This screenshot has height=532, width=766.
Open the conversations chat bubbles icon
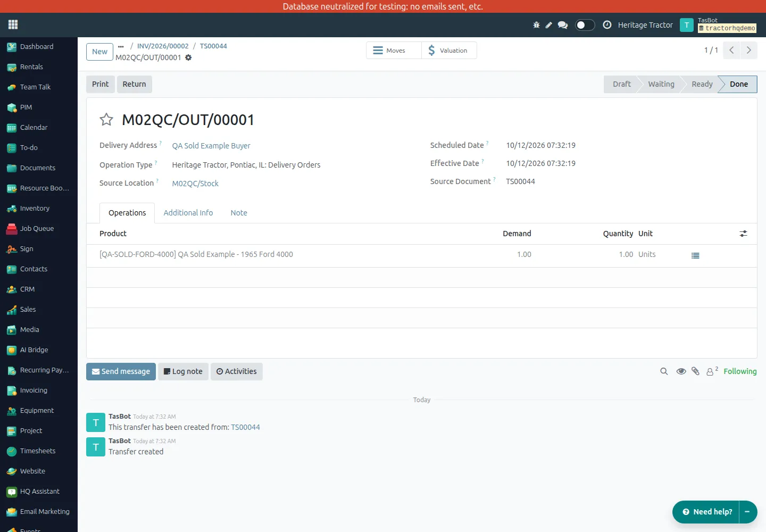pyautogui.click(x=563, y=25)
